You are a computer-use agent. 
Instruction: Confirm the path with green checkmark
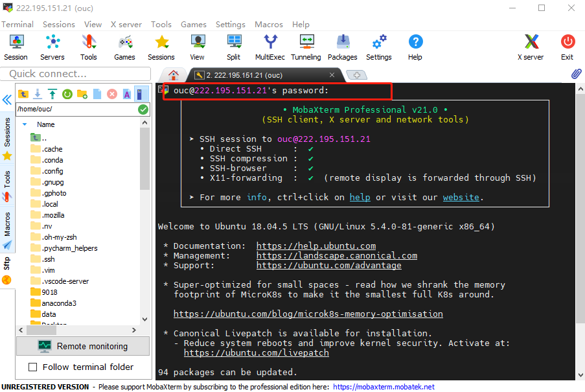(143, 110)
